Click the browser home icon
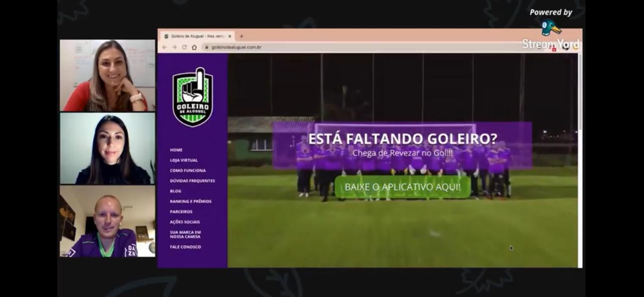Screen dimensions: 644x297 (x=194, y=47)
